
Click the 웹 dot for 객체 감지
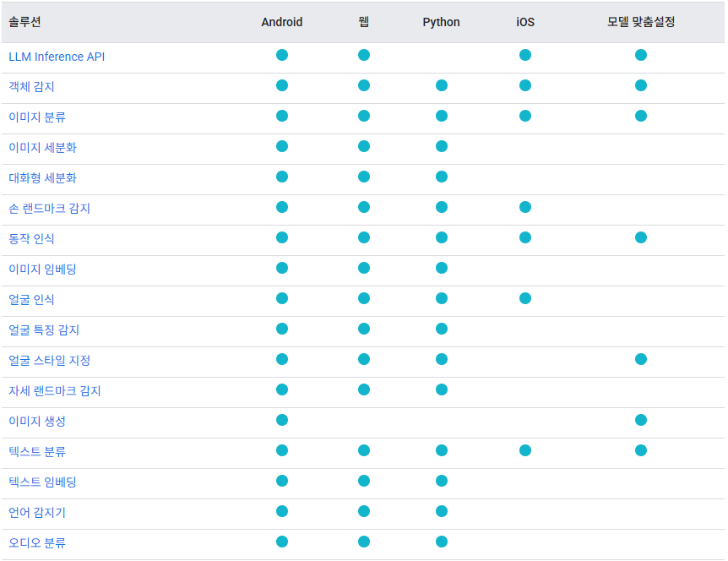point(364,85)
